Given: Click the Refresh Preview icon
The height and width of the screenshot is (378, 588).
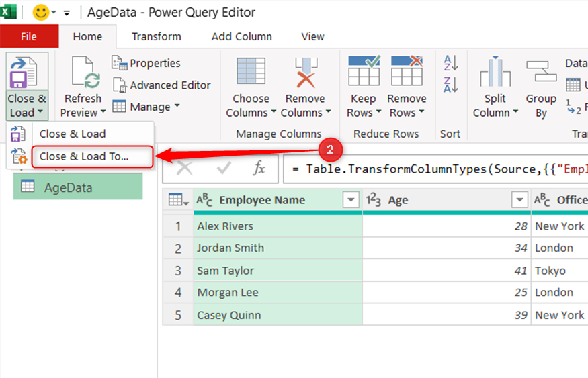Looking at the screenshot, I should (86, 72).
